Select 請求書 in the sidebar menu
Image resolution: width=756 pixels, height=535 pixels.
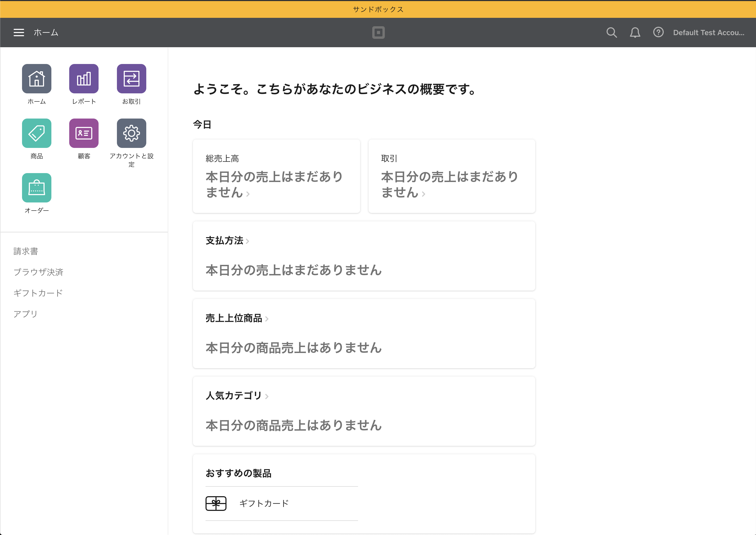tap(26, 251)
